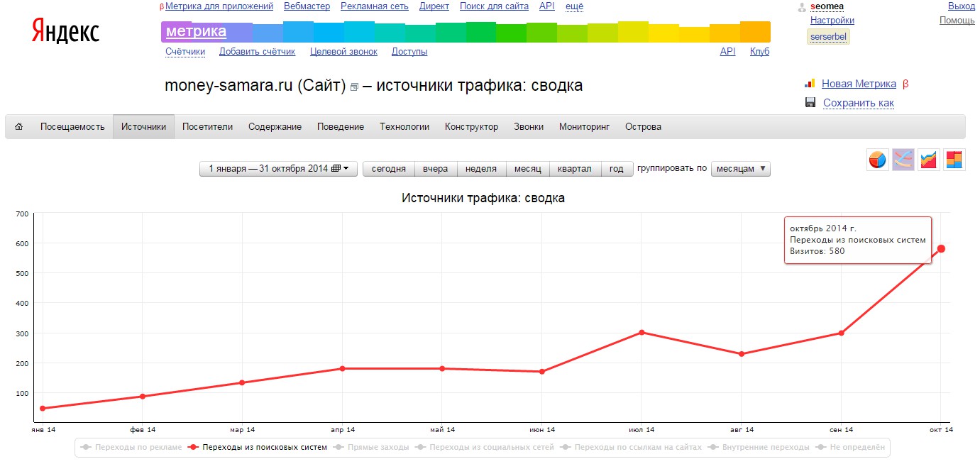The width and height of the screenshot is (980, 464).
Task: Open the Острова tab
Action: 643,127
